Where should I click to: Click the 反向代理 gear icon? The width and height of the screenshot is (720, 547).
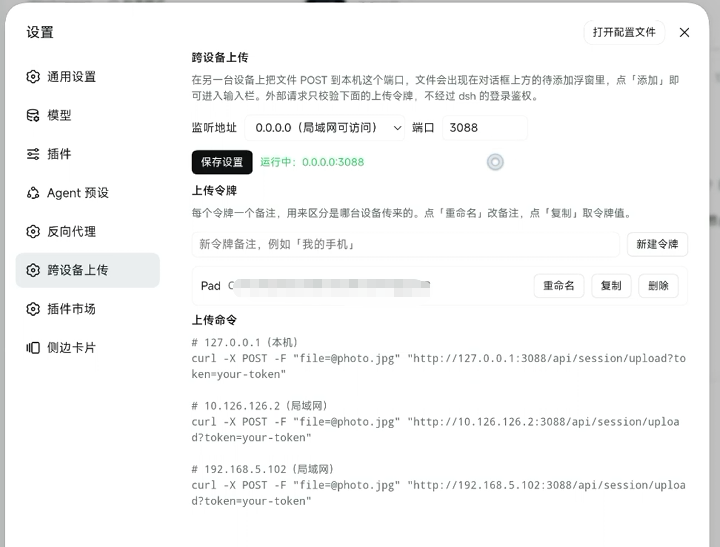(33, 231)
